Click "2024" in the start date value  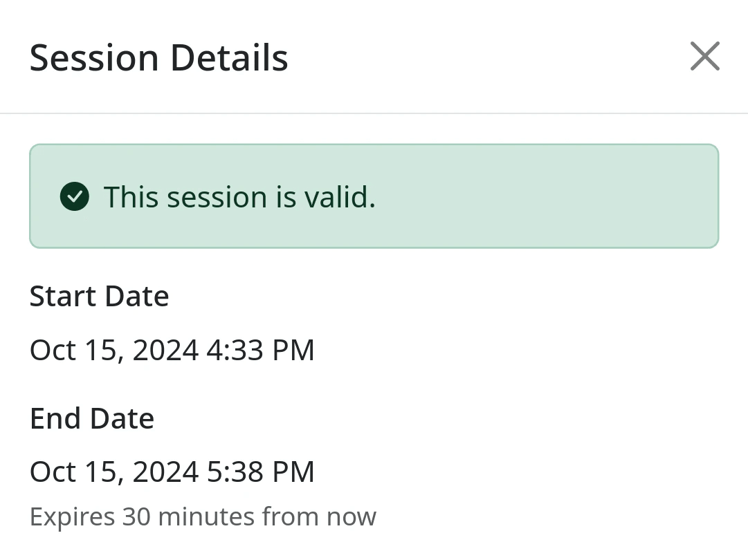165,350
